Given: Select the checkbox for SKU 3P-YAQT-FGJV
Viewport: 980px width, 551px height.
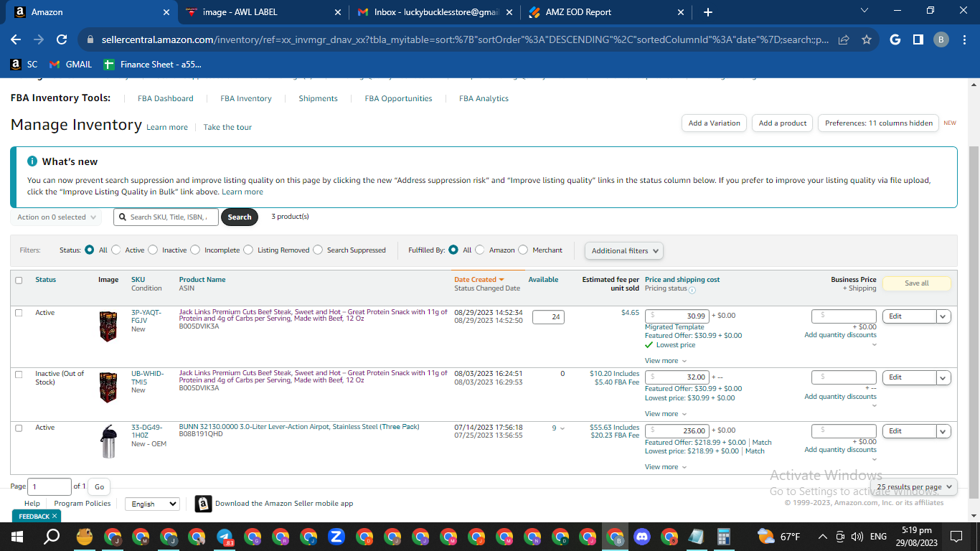Looking at the screenshot, I should tap(19, 313).
